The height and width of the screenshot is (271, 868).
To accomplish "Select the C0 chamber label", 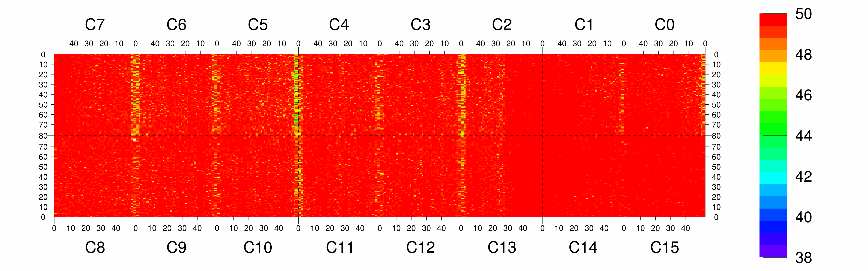I will click(x=664, y=24).
